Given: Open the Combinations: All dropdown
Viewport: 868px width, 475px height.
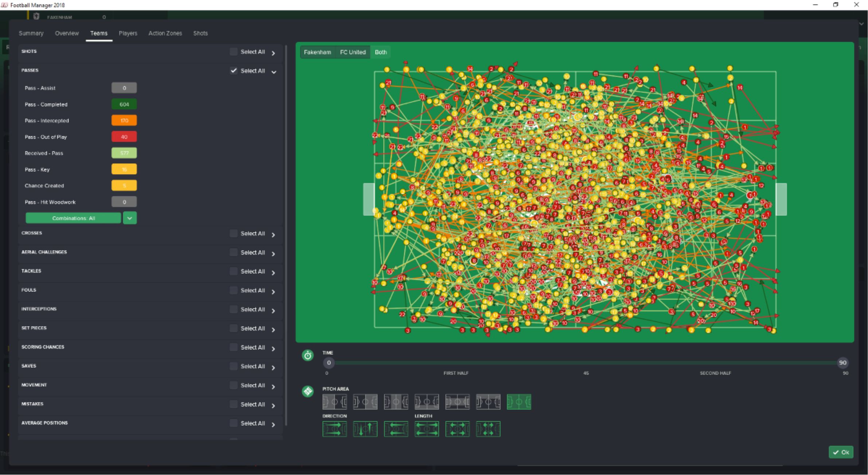Looking at the screenshot, I should 73,218.
